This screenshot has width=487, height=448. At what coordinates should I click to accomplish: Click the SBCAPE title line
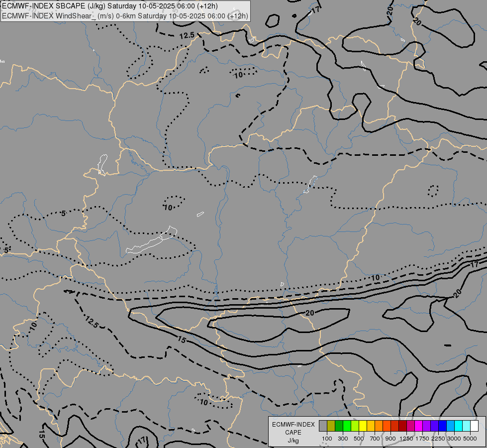pyautogui.click(x=109, y=6)
